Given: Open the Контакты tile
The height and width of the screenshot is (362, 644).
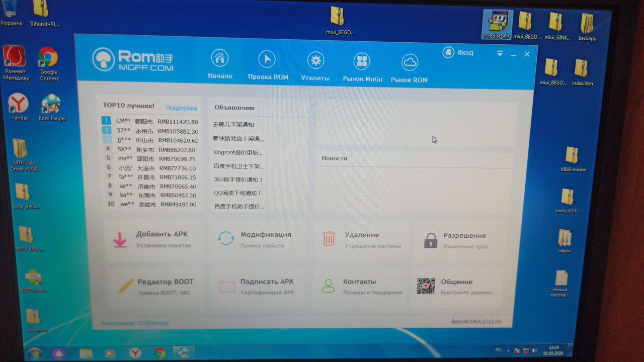Looking at the screenshot, I should point(360,287).
